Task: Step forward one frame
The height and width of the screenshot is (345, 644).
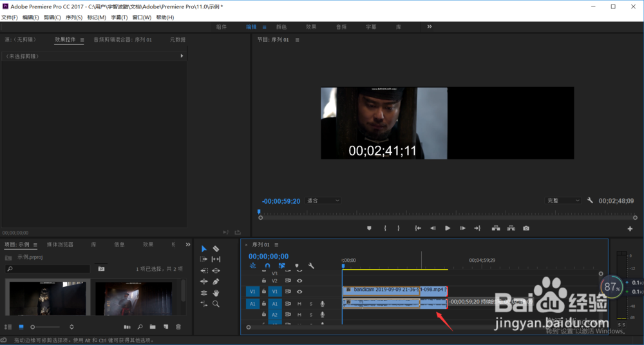Action: pos(462,228)
